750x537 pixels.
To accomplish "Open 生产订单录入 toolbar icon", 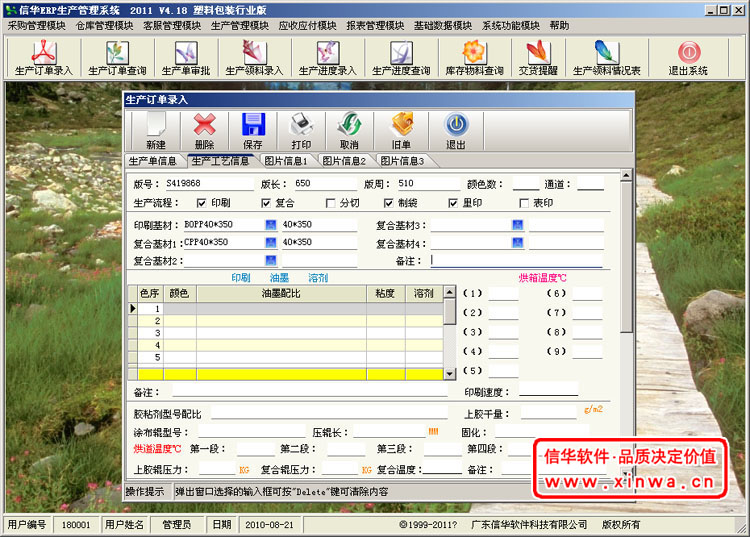I will pos(44,58).
